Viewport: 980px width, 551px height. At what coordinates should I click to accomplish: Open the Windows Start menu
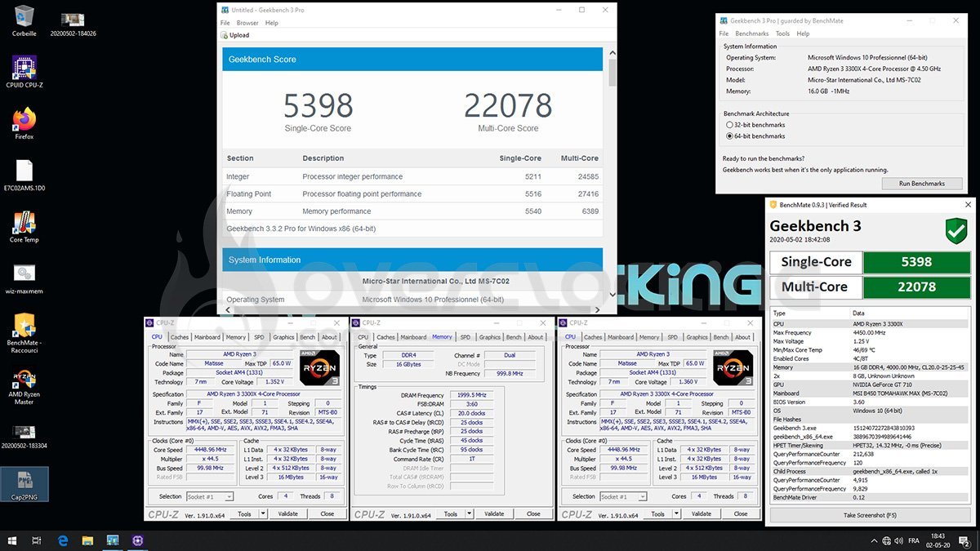coord(12,540)
